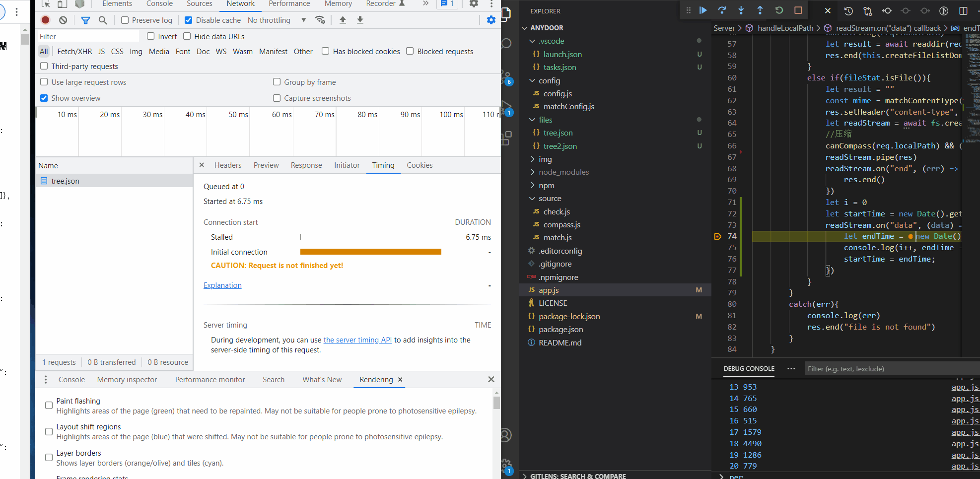980x479 pixels.
Task: Check Blocked requests
Action: [x=410, y=51]
